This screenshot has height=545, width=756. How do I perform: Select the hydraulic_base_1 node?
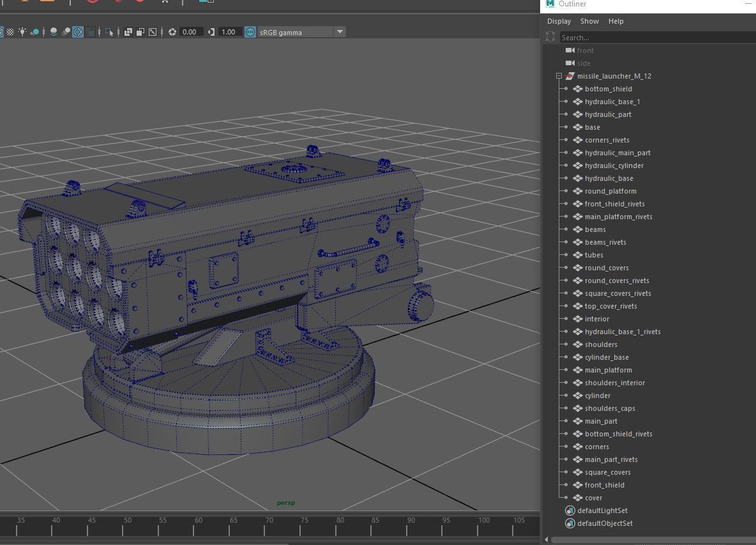coord(612,102)
